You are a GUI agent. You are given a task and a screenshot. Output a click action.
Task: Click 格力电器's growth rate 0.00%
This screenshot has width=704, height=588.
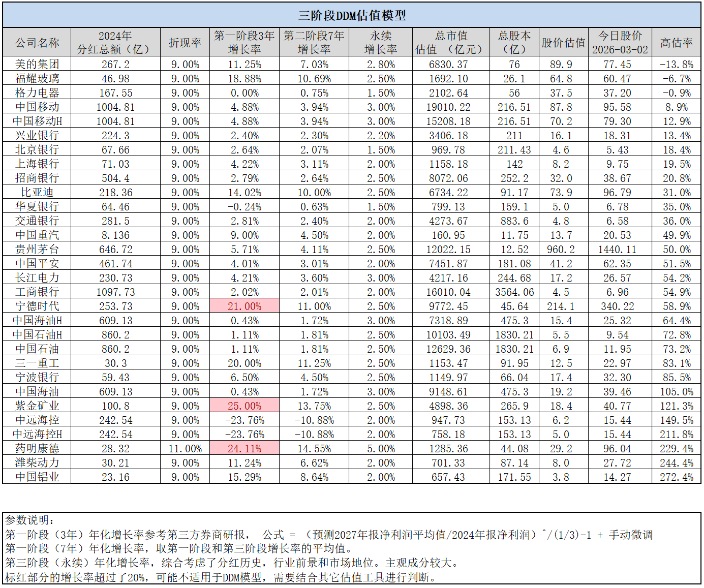(244, 92)
